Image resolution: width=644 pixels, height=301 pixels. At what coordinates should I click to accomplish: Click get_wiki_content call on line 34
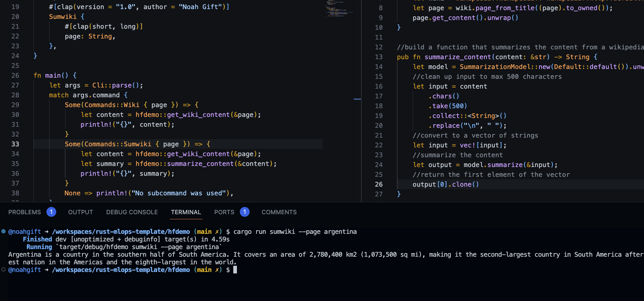pyautogui.click(x=198, y=154)
